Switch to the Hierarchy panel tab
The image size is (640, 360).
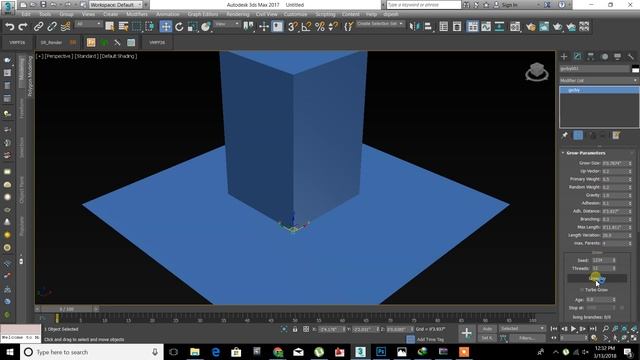coord(591,57)
